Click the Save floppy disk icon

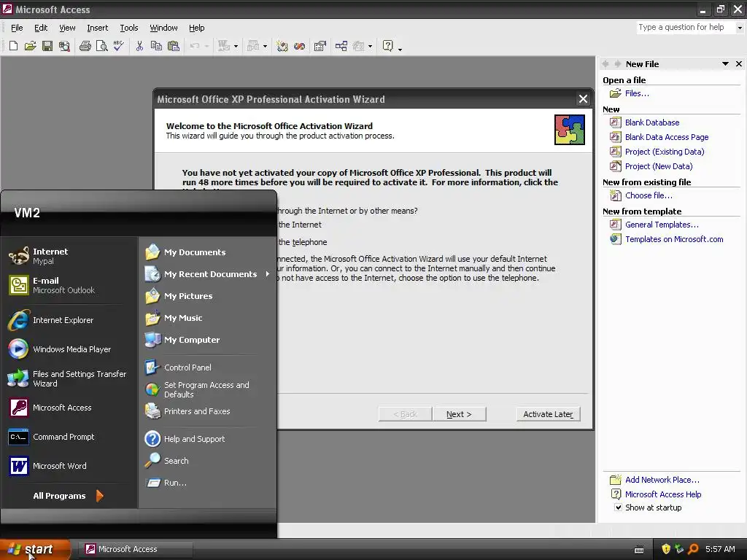coord(47,46)
